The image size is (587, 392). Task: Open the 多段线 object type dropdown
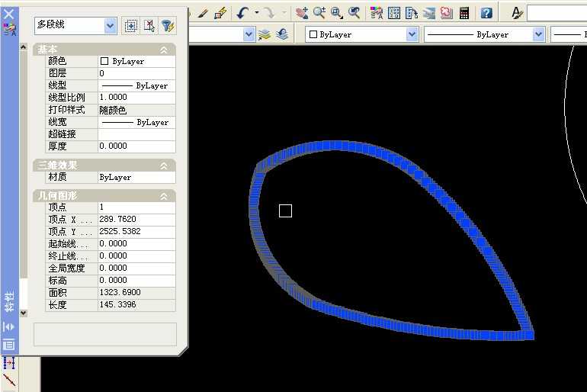click(x=111, y=25)
